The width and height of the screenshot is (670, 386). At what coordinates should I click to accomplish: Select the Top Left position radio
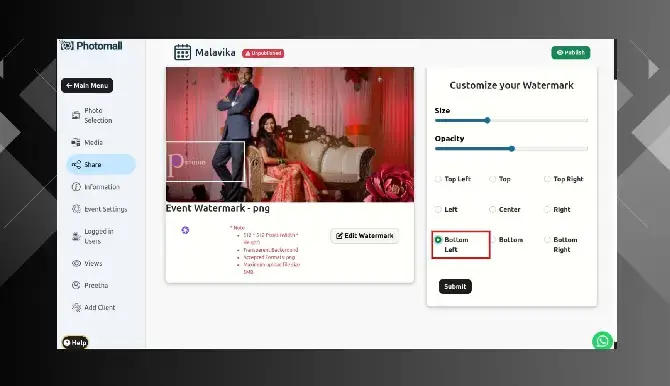[438, 179]
